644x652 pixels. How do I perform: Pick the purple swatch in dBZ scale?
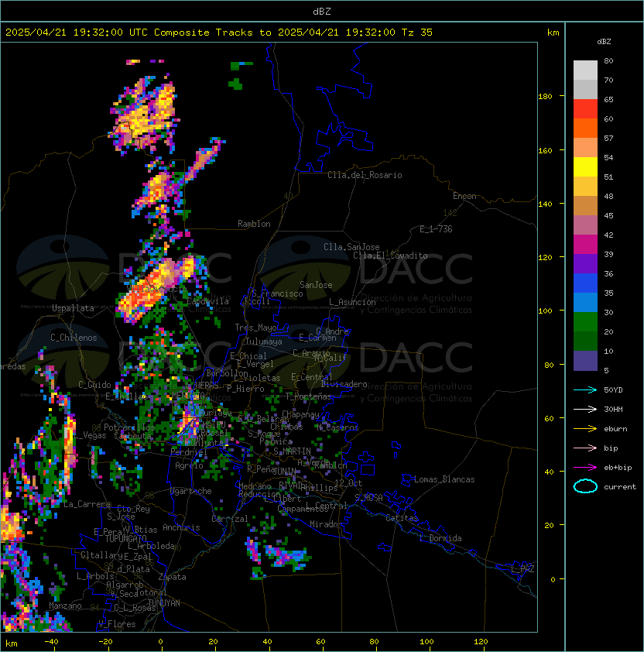(585, 263)
